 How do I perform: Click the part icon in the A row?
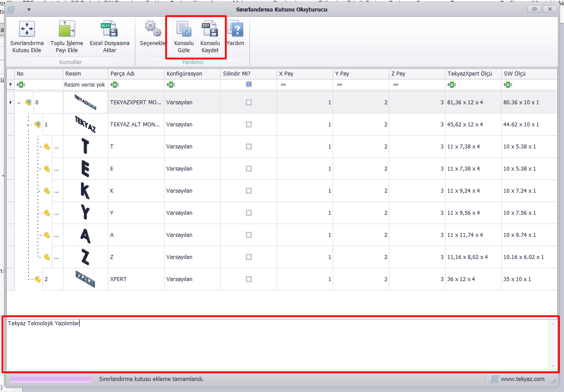pos(47,235)
